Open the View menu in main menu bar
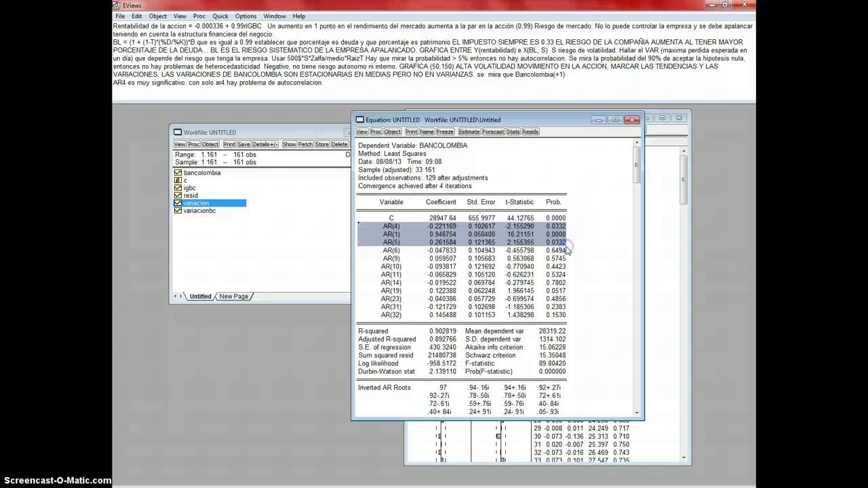The width and height of the screenshot is (868, 488). (x=180, y=16)
